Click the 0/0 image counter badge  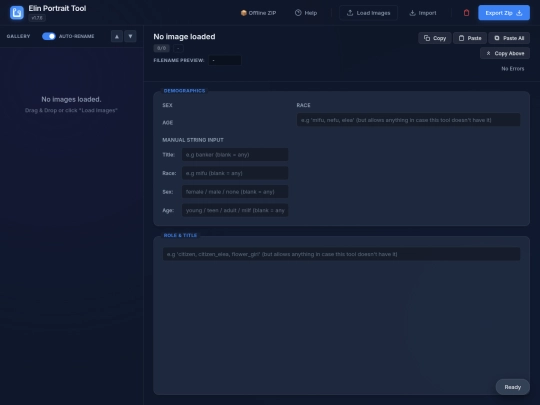click(161, 48)
